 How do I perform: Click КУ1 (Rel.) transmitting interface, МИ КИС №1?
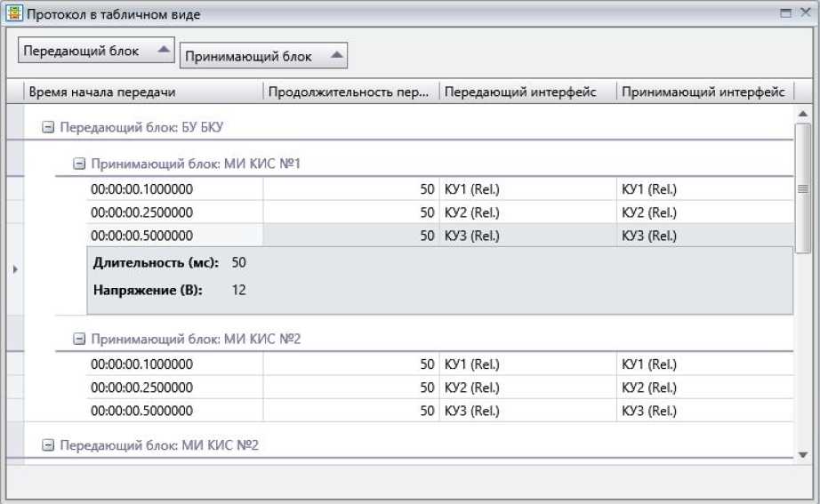(x=471, y=189)
